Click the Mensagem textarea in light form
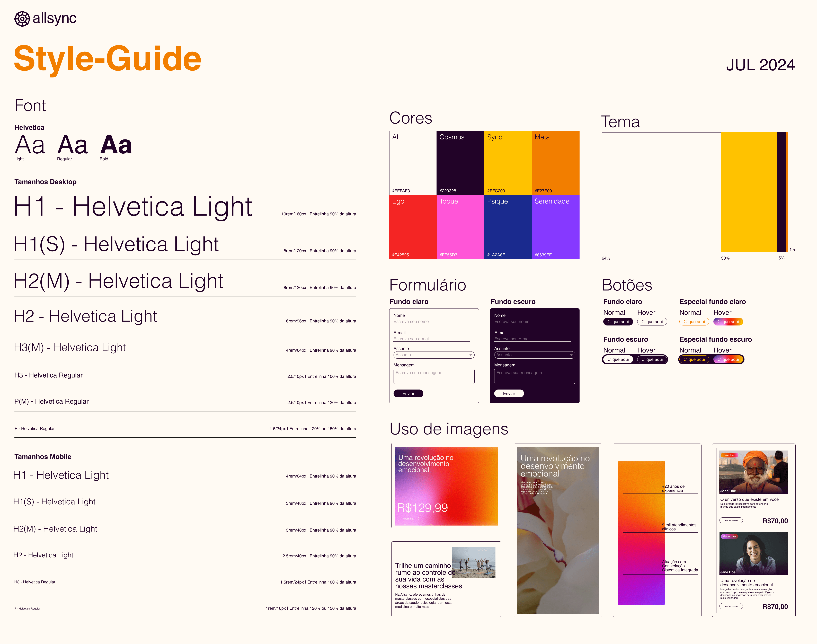Screen dimensions: 817x644 434,376
